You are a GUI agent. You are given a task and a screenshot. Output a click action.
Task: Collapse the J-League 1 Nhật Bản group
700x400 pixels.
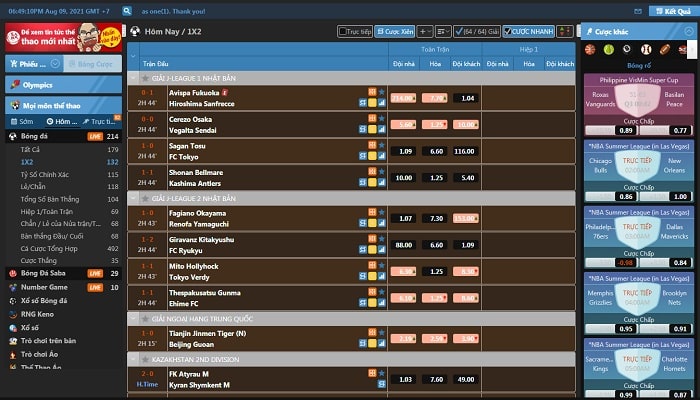[x=133, y=78]
